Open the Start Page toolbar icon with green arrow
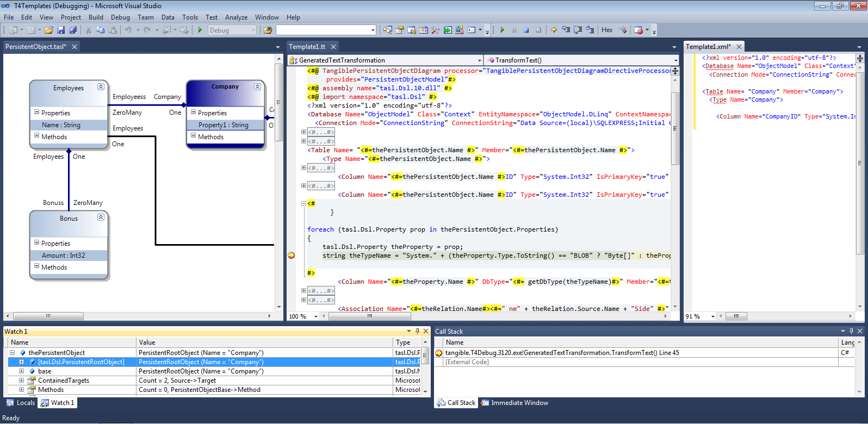Screen dimensions: 868x424 tap(448, 30)
